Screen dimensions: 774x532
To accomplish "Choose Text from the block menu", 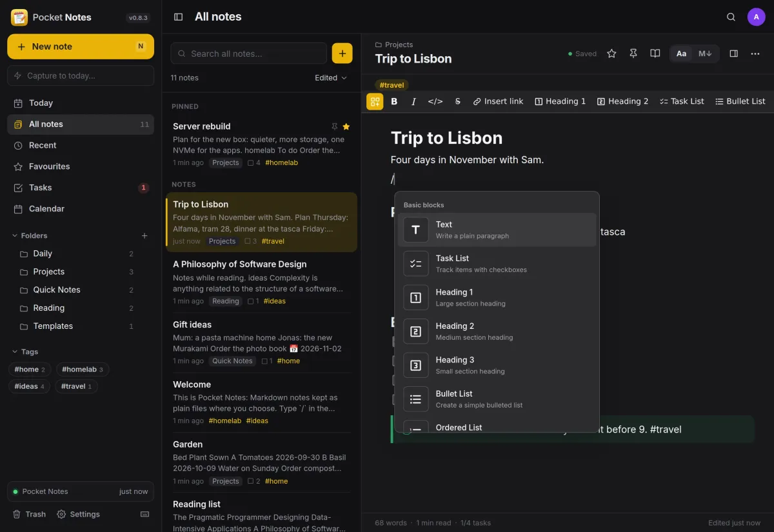I will [497, 230].
